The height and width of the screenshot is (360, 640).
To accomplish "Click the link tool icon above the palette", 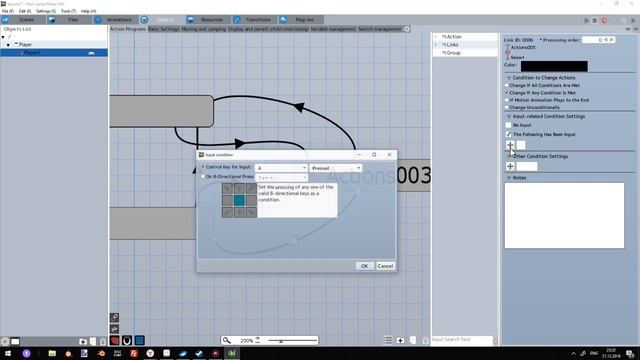I will 115,317.
